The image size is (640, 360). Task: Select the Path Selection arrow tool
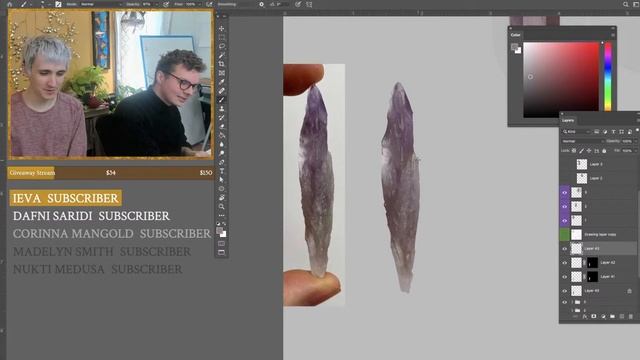point(222,180)
